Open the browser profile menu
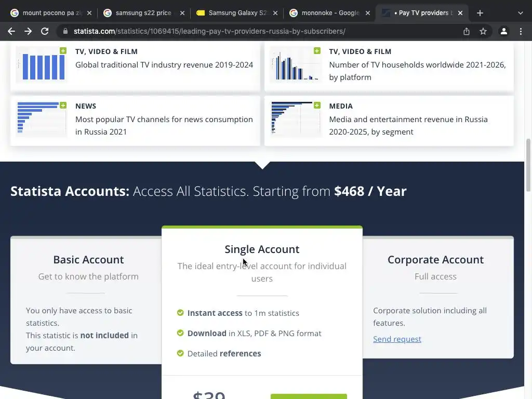Image resolution: width=532 pixels, height=399 pixels. pos(504,31)
